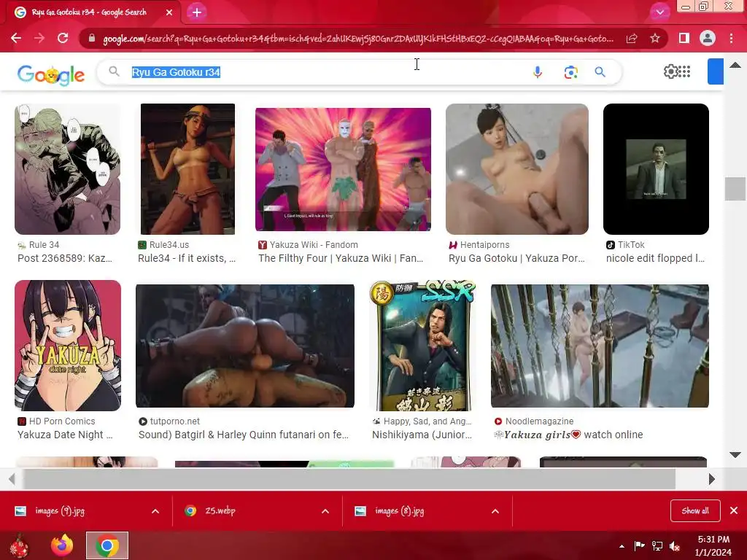Expand options for images (8).jpg download
The width and height of the screenshot is (747, 560).
tap(495, 511)
